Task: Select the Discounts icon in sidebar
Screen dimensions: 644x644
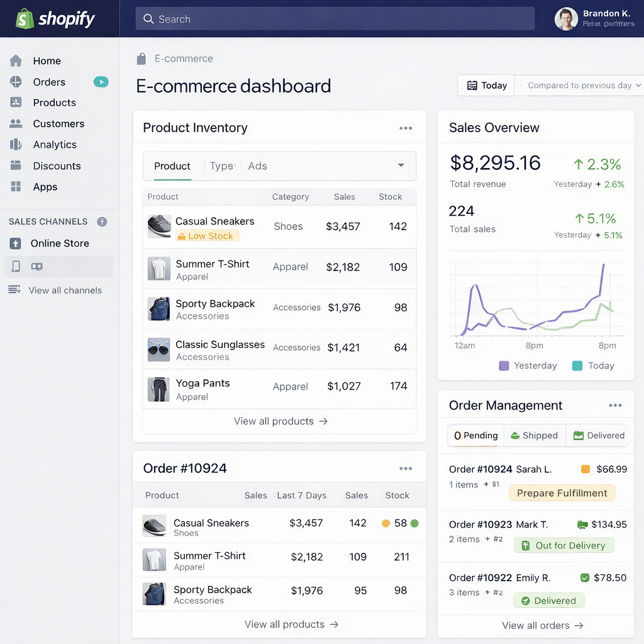Action: tap(16, 166)
